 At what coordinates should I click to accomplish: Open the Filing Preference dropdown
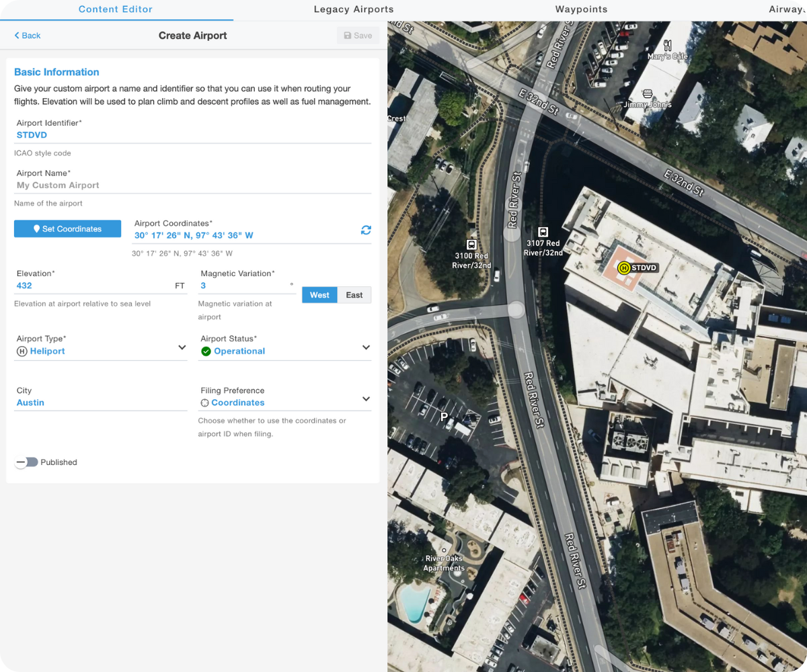click(x=284, y=403)
